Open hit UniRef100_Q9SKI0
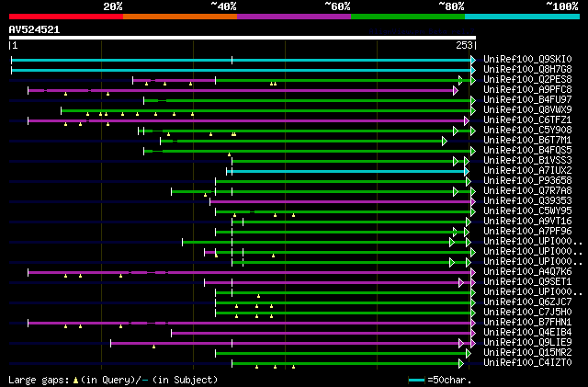This screenshot has height=387, width=588. coord(527,60)
